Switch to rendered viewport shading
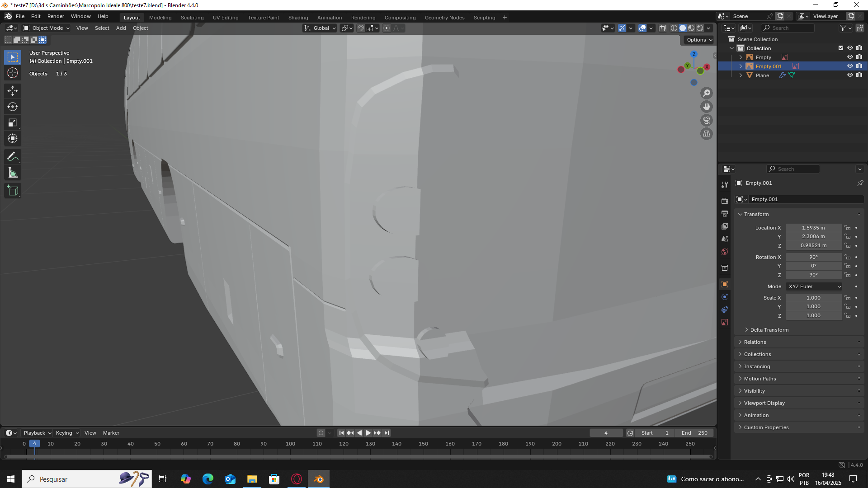The height and width of the screenshot is (488, 868). tap(700, 28)
